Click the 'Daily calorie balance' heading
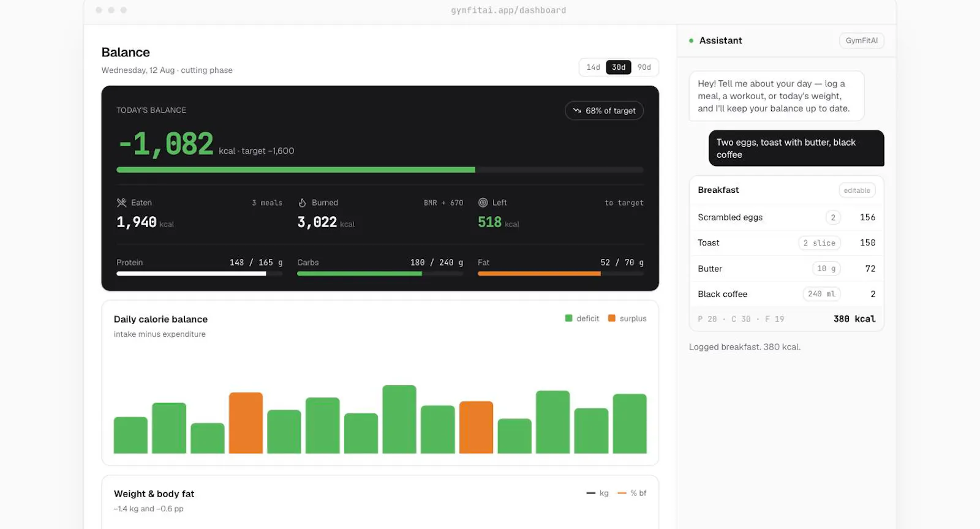980x529 pixels. pyautogui.click(x=160, y=320)
